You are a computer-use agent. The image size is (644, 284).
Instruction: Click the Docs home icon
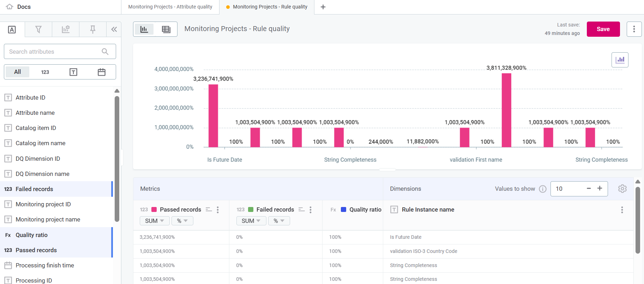tap(10, 7)
